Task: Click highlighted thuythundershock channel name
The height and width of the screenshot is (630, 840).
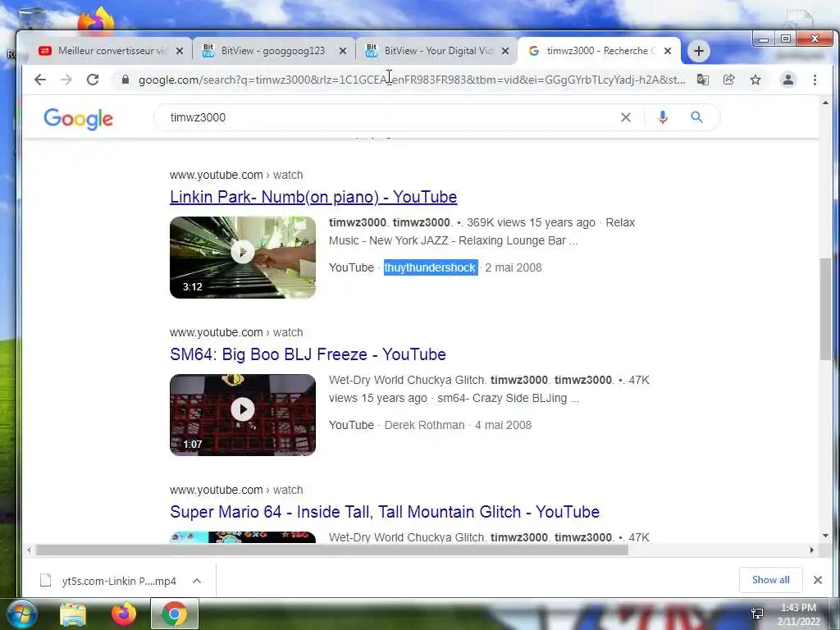Action: pyautogui.click(x=430, y=268)
